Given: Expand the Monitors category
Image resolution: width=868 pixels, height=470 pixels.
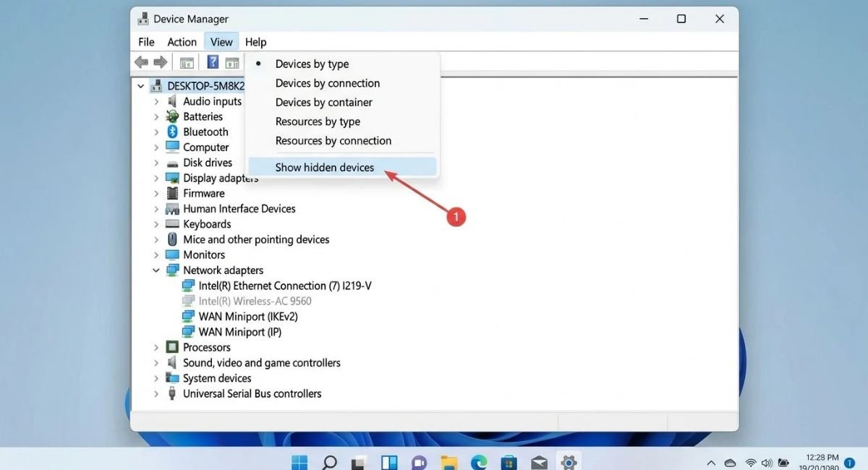Looking at the screenshot, I should click(x=156, y=255).
